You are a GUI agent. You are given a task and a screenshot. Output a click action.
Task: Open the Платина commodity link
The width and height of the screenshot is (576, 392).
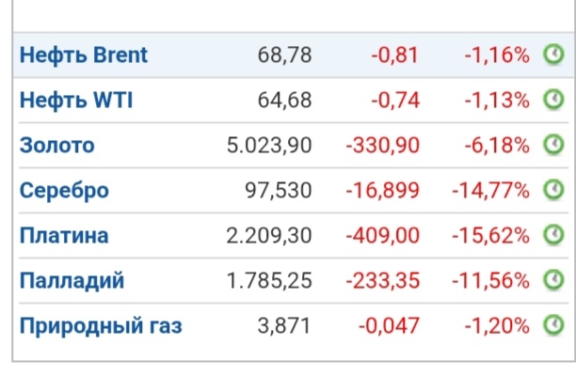click(x=64, y=236)
